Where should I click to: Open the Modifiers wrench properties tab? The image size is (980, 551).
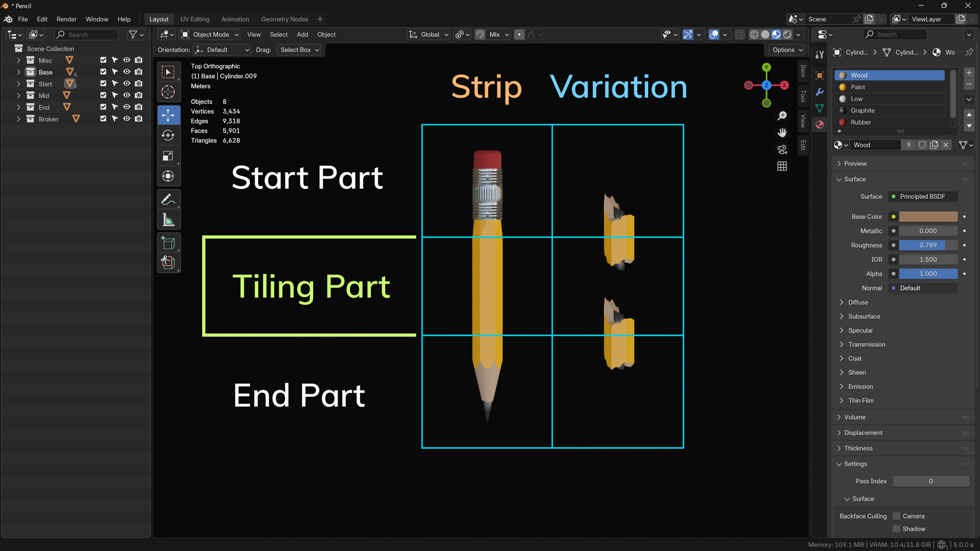click(819, 92)
